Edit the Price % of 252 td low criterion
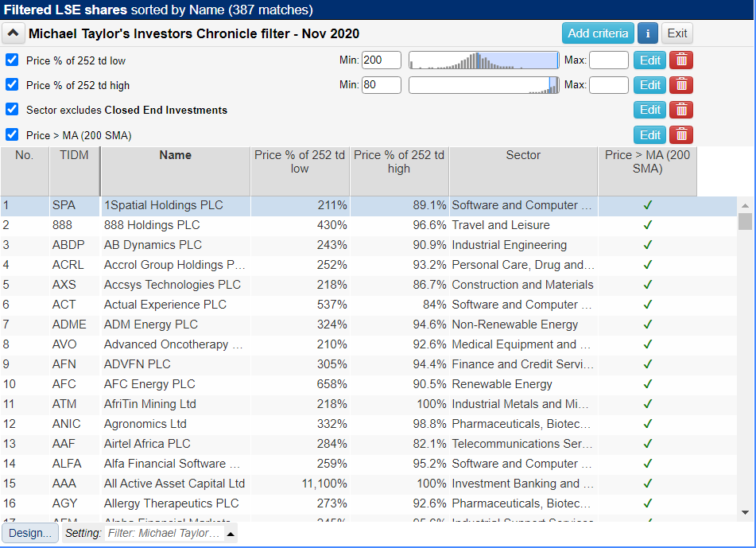 pos(650,60)
